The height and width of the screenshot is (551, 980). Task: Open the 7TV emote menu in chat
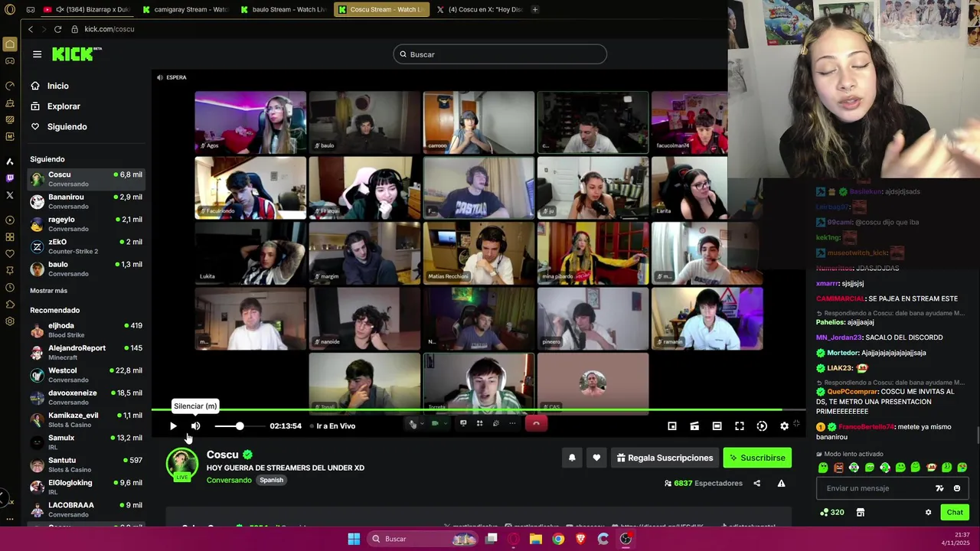pos(939,488)
